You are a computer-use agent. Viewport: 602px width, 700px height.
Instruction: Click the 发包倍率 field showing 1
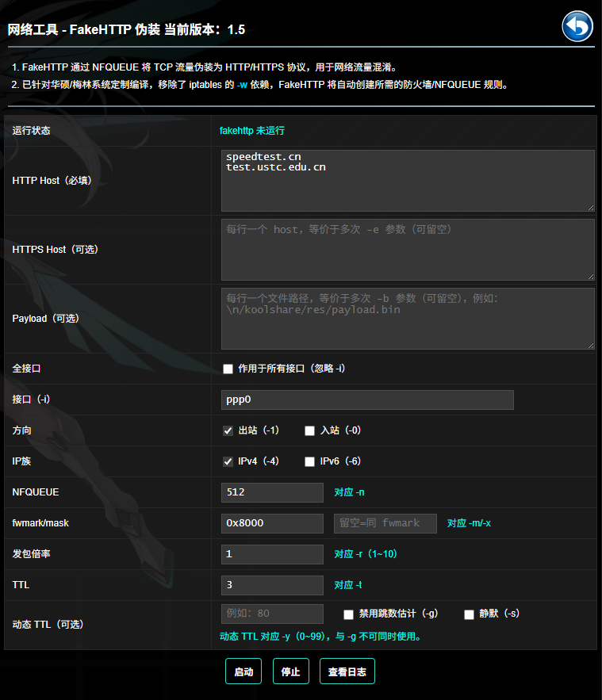coord(272,554)
